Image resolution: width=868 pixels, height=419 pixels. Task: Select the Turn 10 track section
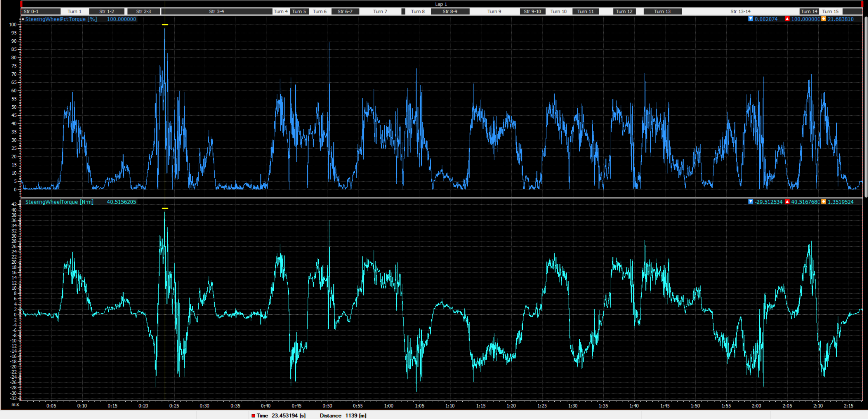559,11
